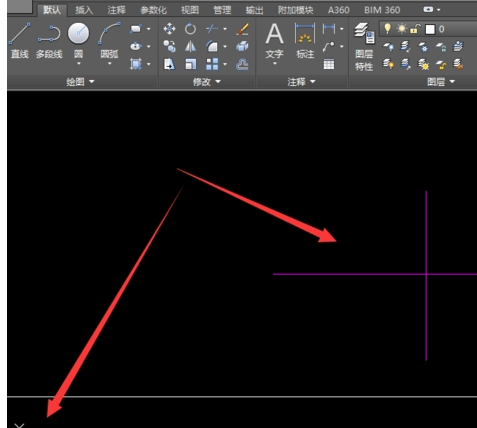Switch to the 参数化 ribbon tab

point(153,10)
